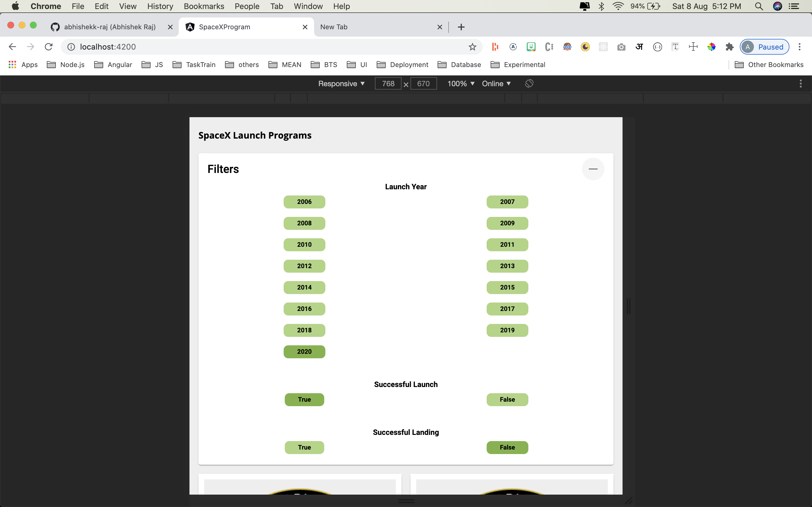
Task: Toggle the 2020 launch year filter
Action: (304, 352)
